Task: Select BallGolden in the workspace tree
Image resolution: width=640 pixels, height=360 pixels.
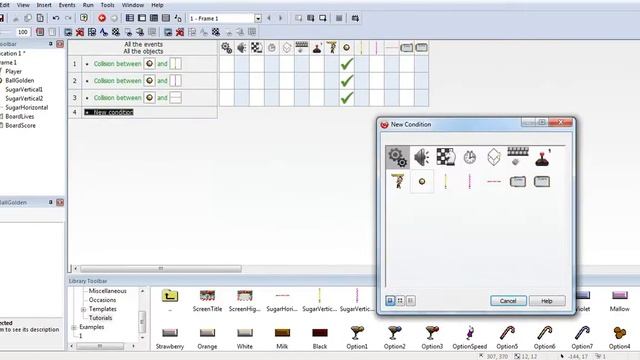Action: 20,80
